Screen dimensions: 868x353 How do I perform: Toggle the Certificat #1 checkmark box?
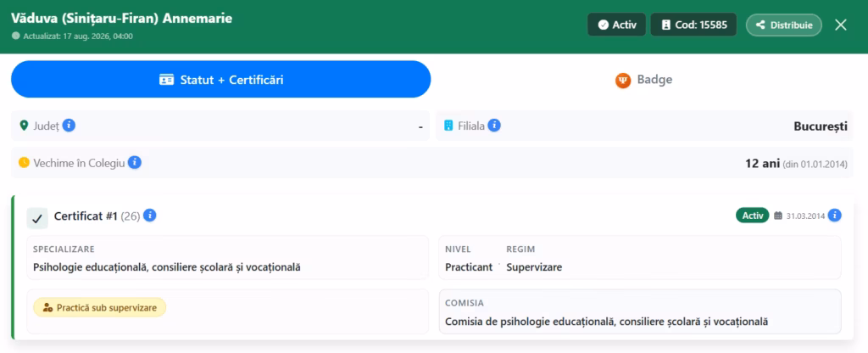tap(37, 218)
